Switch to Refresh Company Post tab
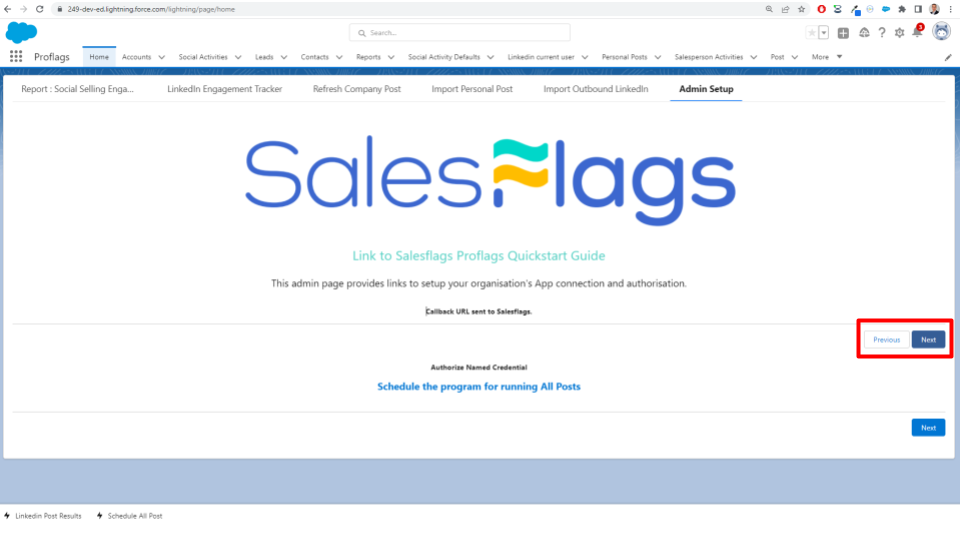Viewport: 960px width, 540px height. click(357, 89)
